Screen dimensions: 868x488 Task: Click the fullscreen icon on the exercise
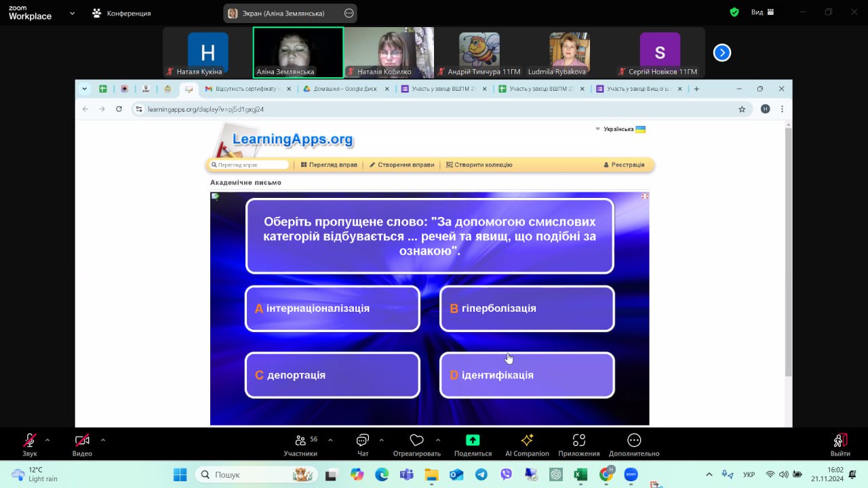[644, 197]
